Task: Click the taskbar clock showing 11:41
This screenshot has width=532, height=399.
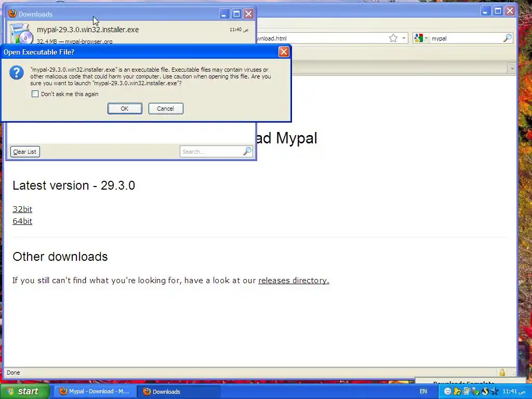Action: [514, 391]
